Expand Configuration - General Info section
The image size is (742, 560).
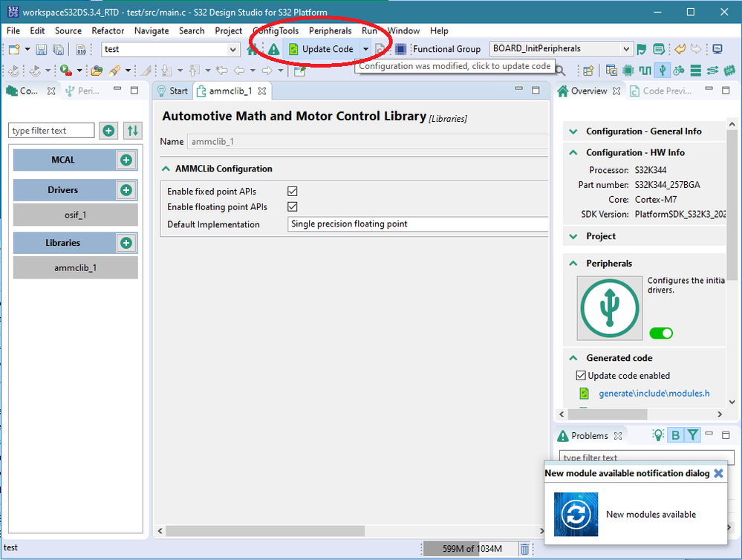click(573, 131)
